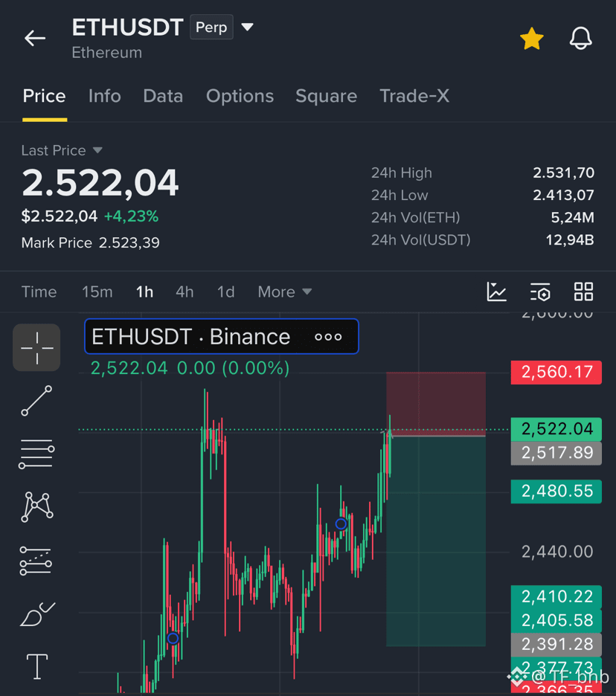
Task: Select the horizontal lines drawing tool
Action: coord(37,454)
